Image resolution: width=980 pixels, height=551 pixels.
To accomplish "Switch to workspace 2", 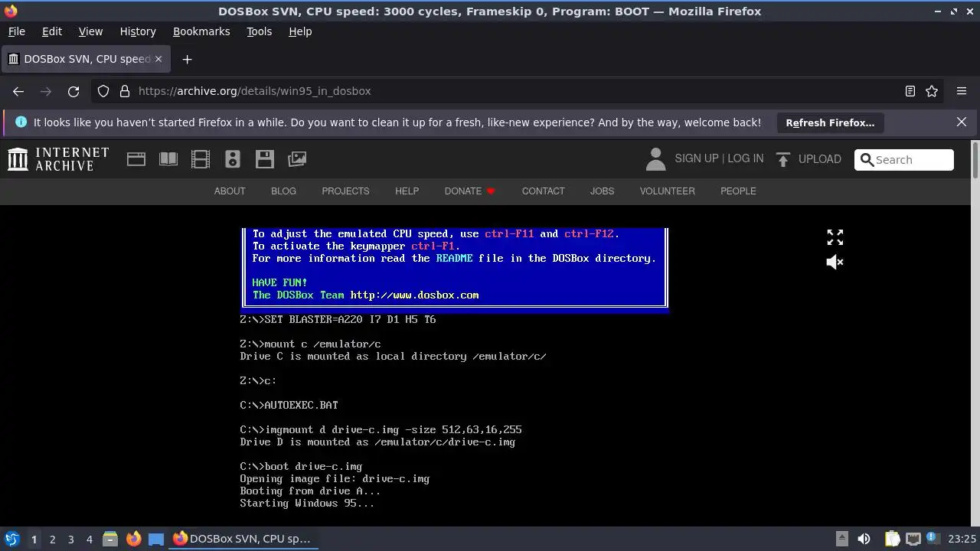I will pos(52,540).
